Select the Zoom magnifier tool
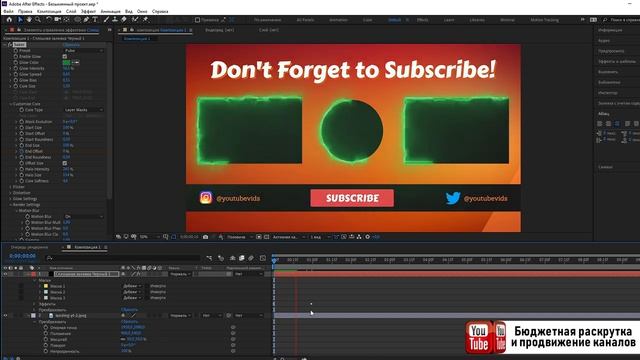This screenshot has width=640, height=360. click(x=38, y=20)
